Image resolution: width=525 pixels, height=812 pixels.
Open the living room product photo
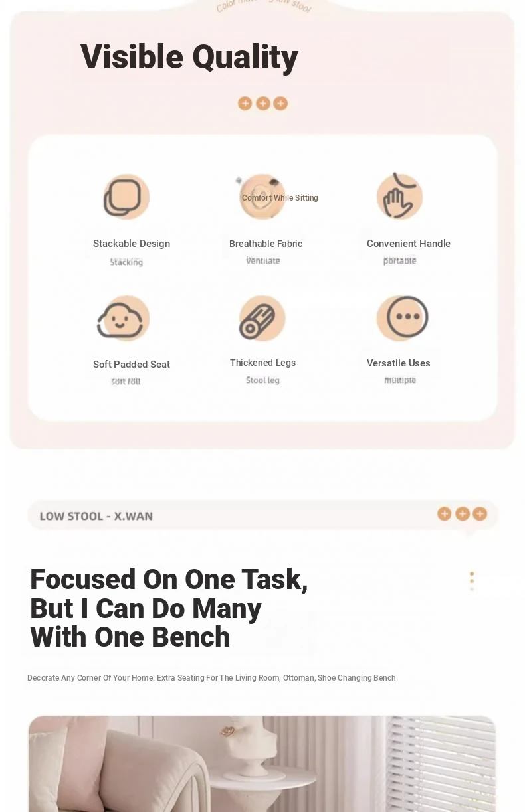pos(262,764)
